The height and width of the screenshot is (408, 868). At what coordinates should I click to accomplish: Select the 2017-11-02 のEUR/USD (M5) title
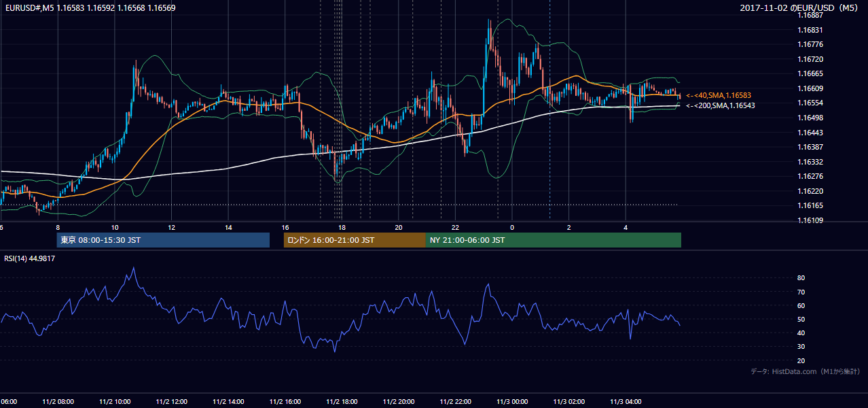tap(799, 7)
